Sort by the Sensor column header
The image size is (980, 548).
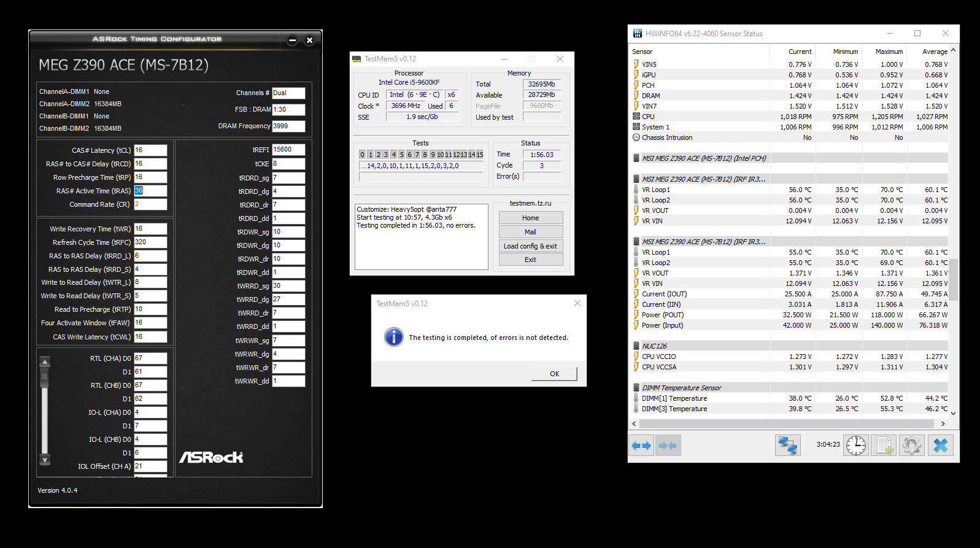click(700, 52)
